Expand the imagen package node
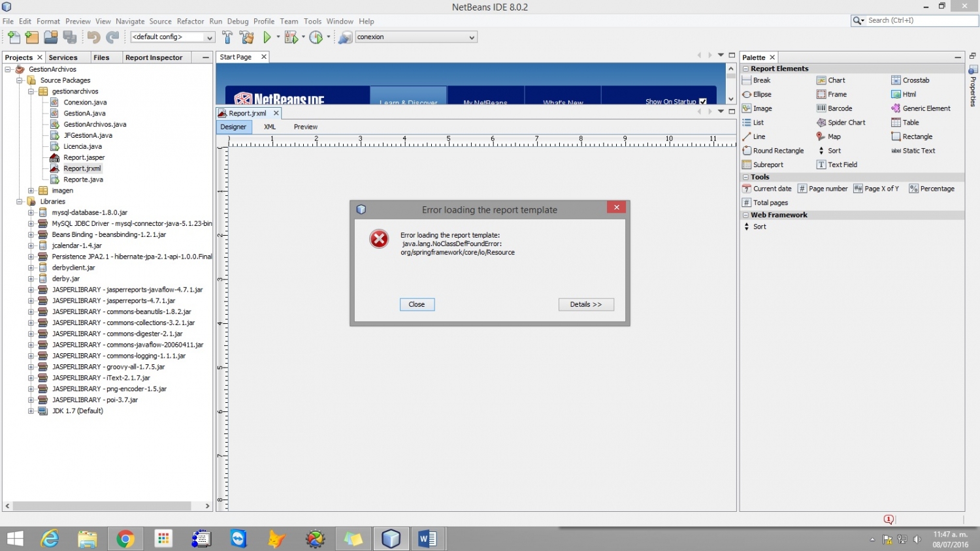The height and width of the screenshot is (551, 980). (x=31, y=191)
